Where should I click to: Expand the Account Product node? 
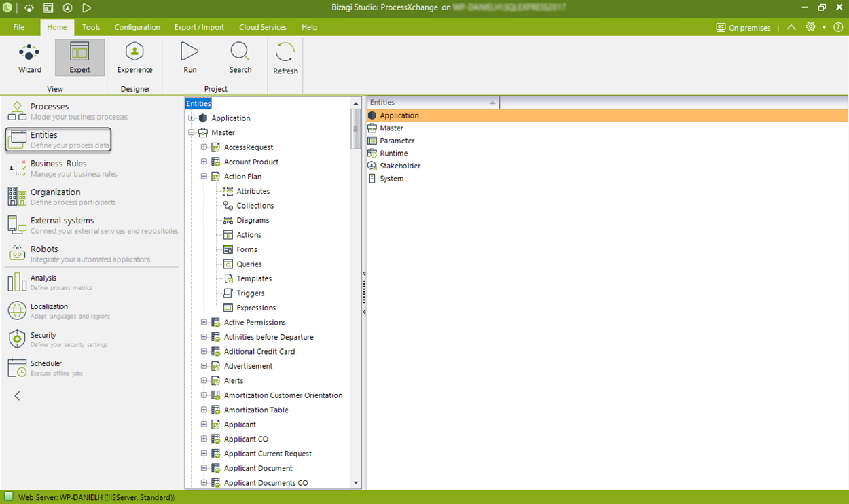[204, 162]
